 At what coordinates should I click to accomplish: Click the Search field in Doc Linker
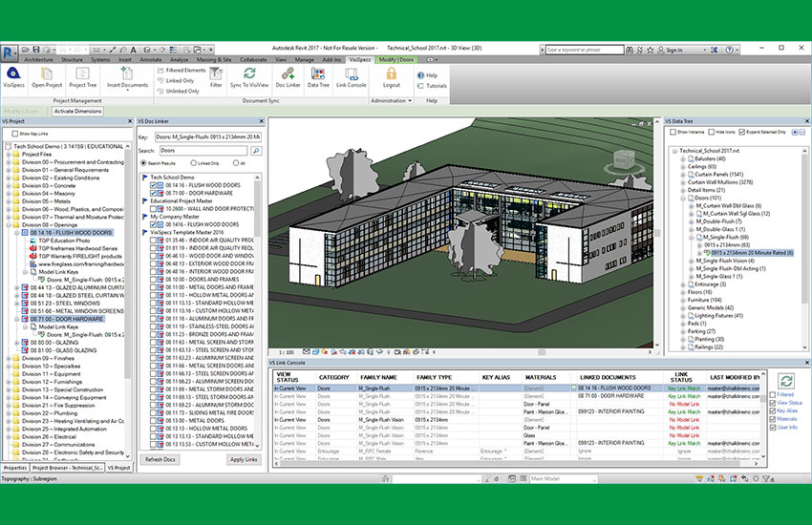click(x=202, y=151)
